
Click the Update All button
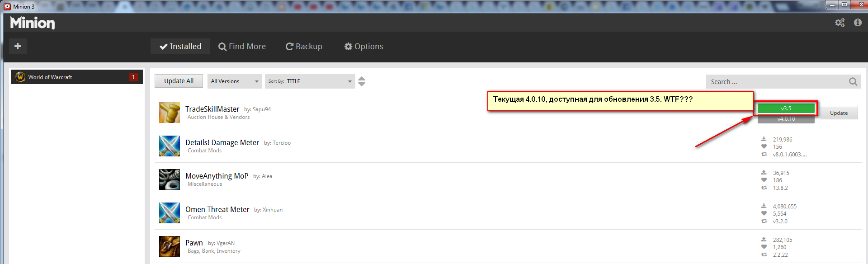pyautogui.click(x=179, y=81)
